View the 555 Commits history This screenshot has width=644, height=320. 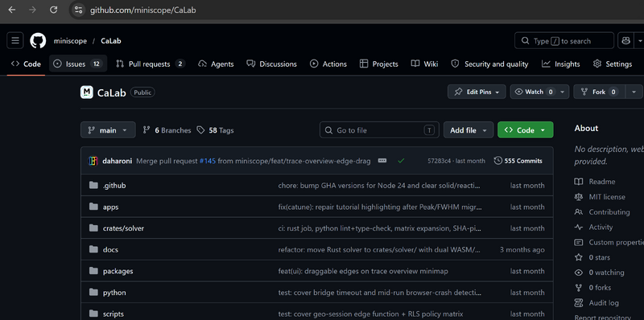click(518, 161)
